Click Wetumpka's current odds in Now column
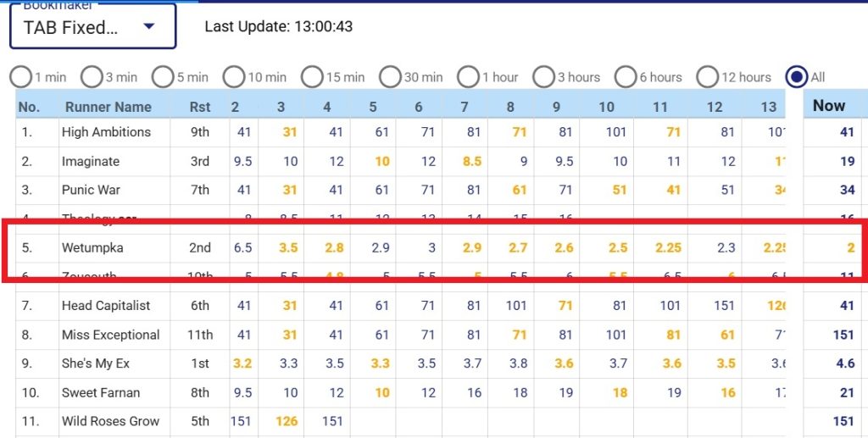Screen dimensions: 868x438 pos(849,249)
